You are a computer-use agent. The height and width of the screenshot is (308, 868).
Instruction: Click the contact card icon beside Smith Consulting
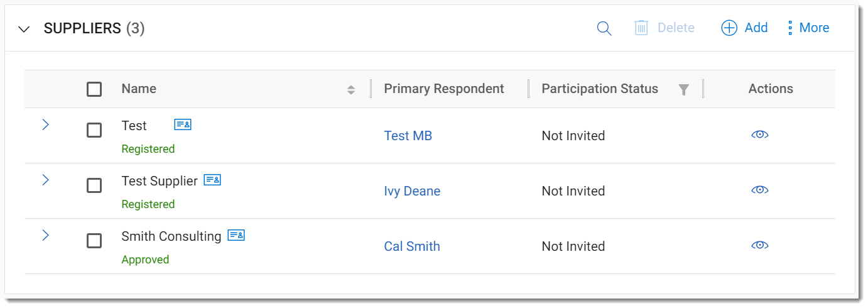coord(236,235)
